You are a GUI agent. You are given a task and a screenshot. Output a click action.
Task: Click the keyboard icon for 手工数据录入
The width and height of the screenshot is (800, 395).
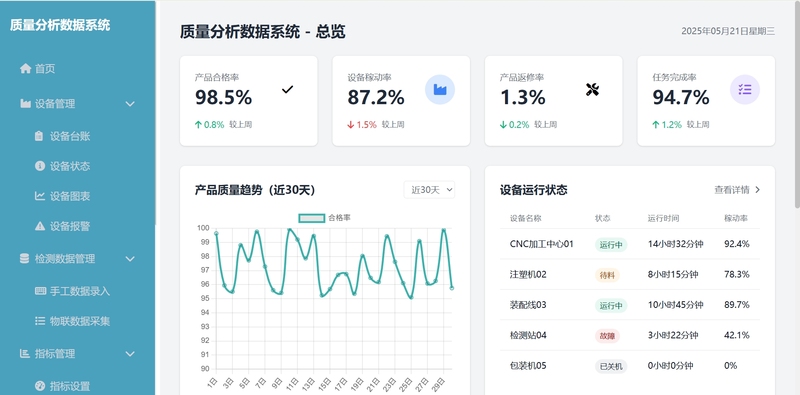40,291
